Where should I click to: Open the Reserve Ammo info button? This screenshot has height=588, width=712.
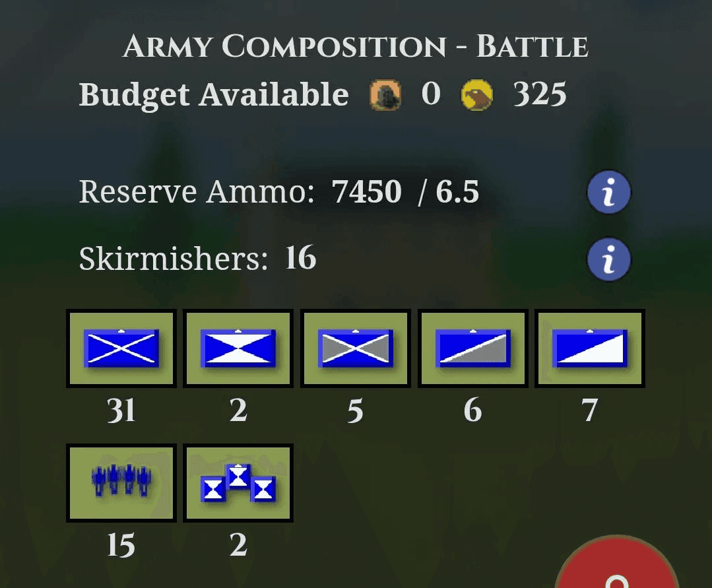point(608,192)
